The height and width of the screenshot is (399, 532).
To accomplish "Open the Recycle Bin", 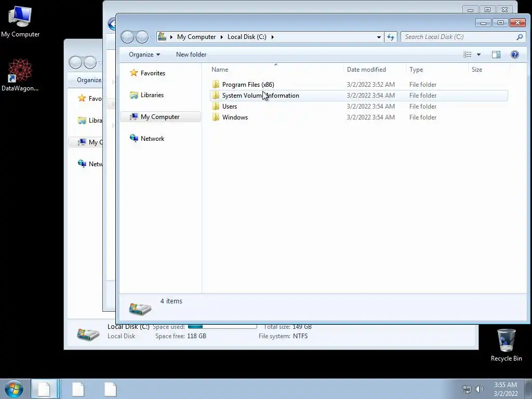I will (506, 345).
